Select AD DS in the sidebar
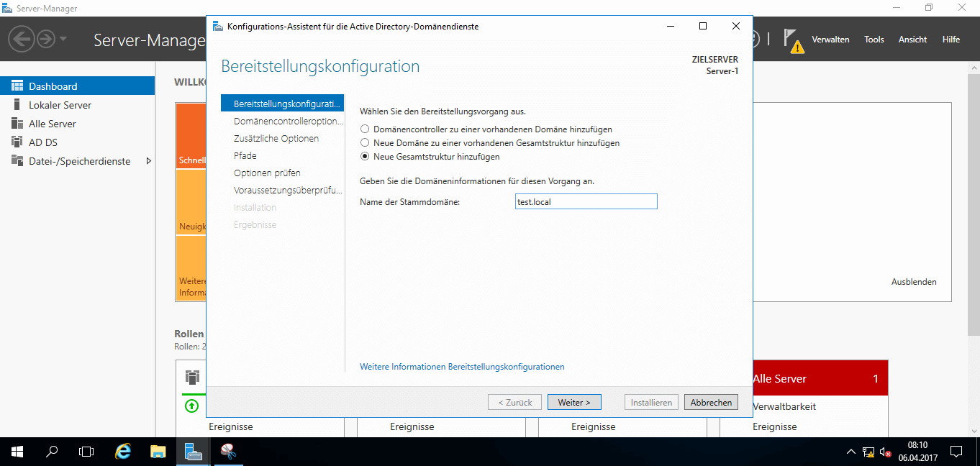 (x=77, y=142)
